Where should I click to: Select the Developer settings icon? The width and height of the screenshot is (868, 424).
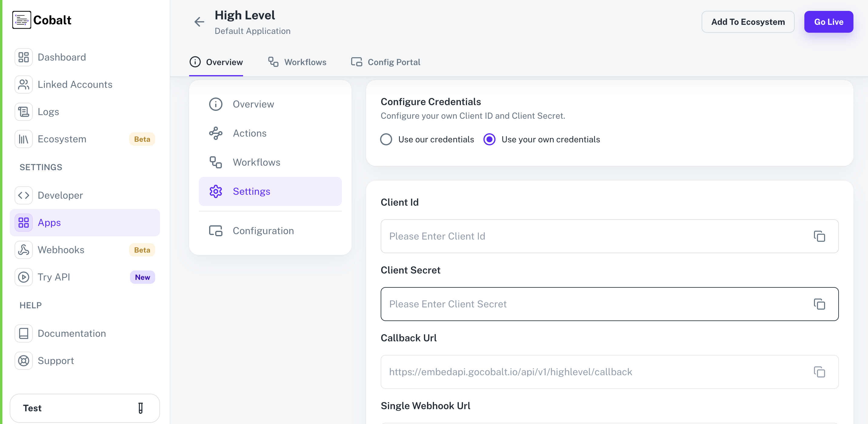pos(23,195)
